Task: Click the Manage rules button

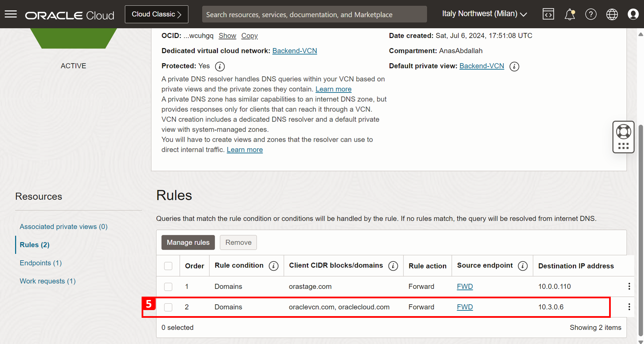Action: click(188, 242)
